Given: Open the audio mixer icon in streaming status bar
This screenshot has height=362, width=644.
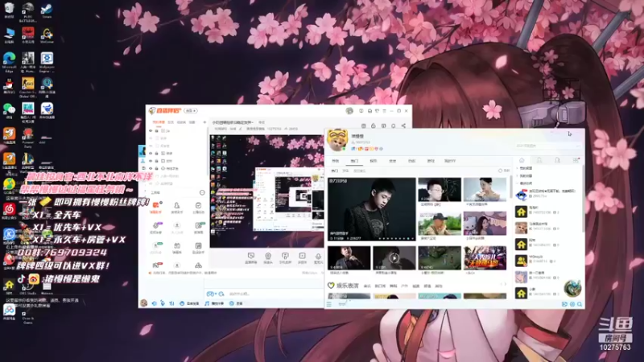Looking at the screenshot, I should point(171,303).
